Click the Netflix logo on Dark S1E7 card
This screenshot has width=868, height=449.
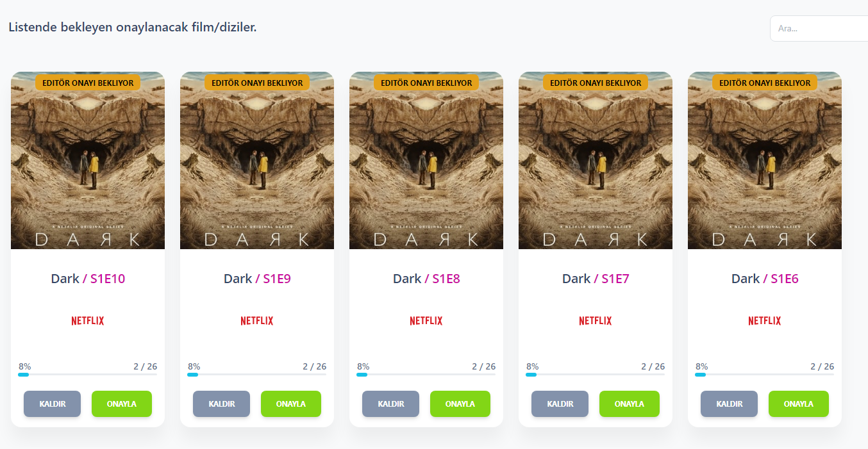click(x=596, y=321)
